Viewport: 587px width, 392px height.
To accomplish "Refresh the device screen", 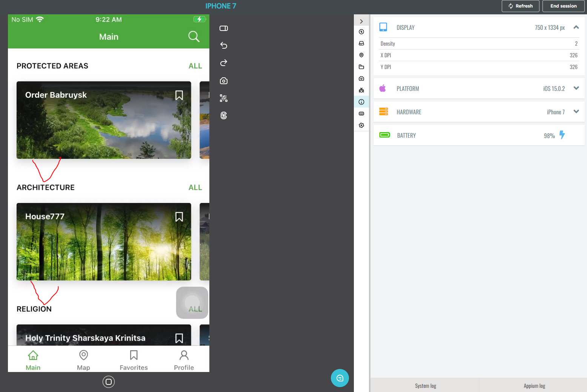I will tap(520, 6).
